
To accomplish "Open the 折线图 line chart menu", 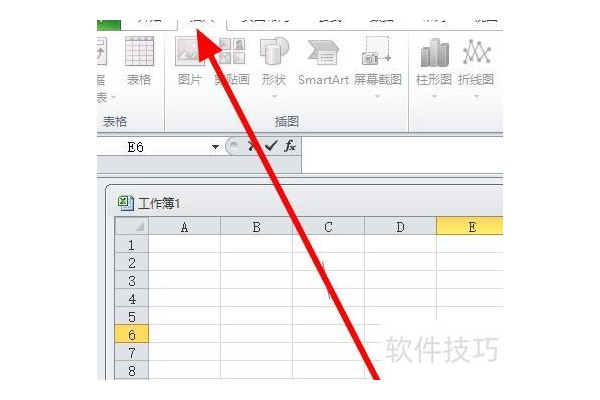I will (476, 67).
